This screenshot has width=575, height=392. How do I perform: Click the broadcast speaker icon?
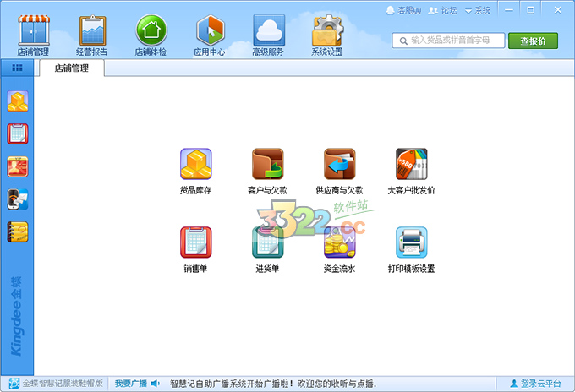(156, 384)
